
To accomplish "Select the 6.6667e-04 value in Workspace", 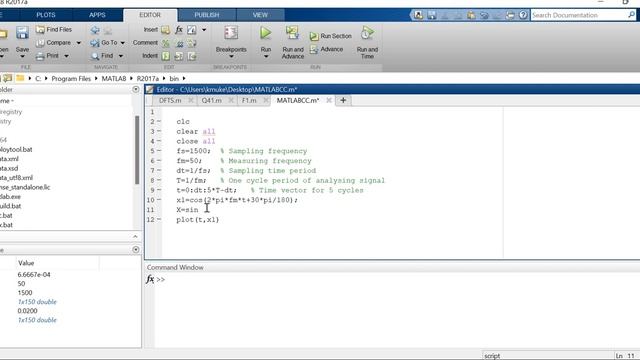I will tap(34, 275).
